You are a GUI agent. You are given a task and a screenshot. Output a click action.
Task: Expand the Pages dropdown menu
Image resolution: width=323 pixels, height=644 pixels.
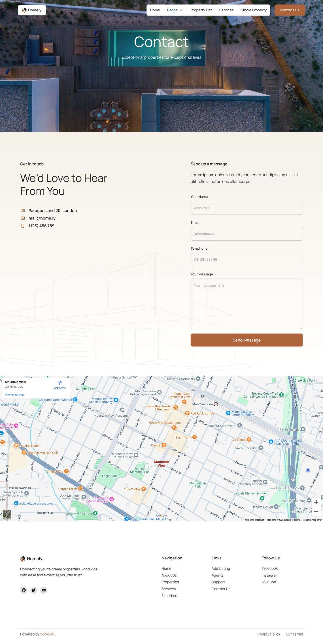point(175,10)
